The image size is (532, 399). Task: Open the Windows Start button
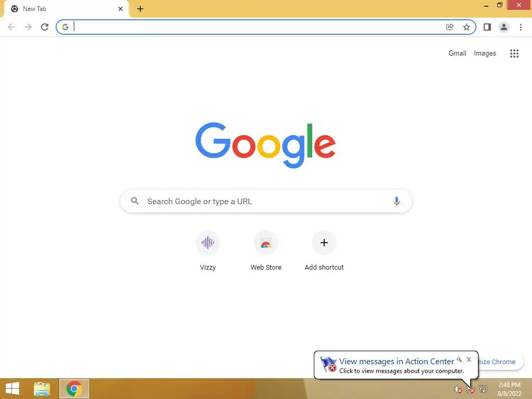tap(12, 389)
